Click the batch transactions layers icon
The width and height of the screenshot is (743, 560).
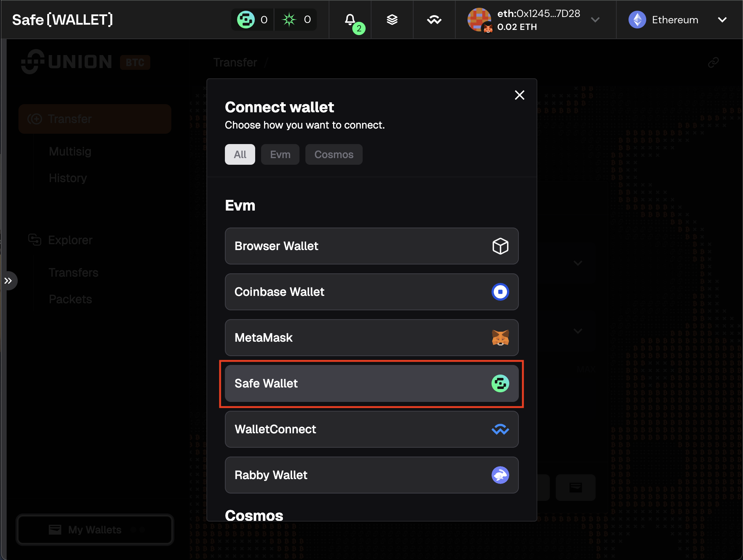392,20
